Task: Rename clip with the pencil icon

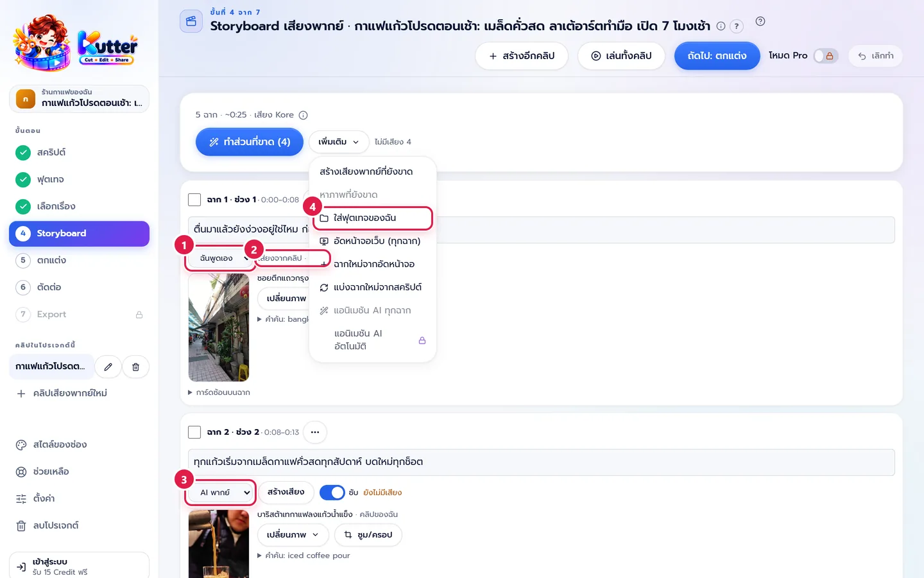Action: (108, 367)
